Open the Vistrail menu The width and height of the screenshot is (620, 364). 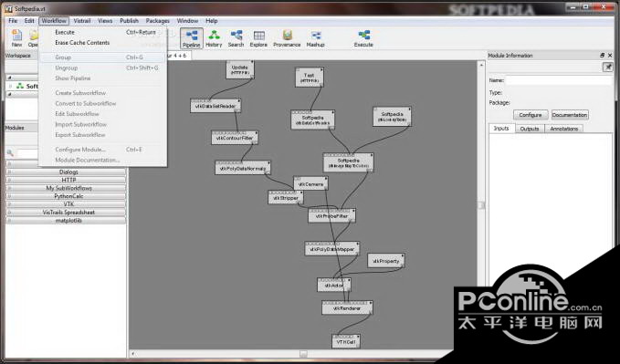coord(82,21)
